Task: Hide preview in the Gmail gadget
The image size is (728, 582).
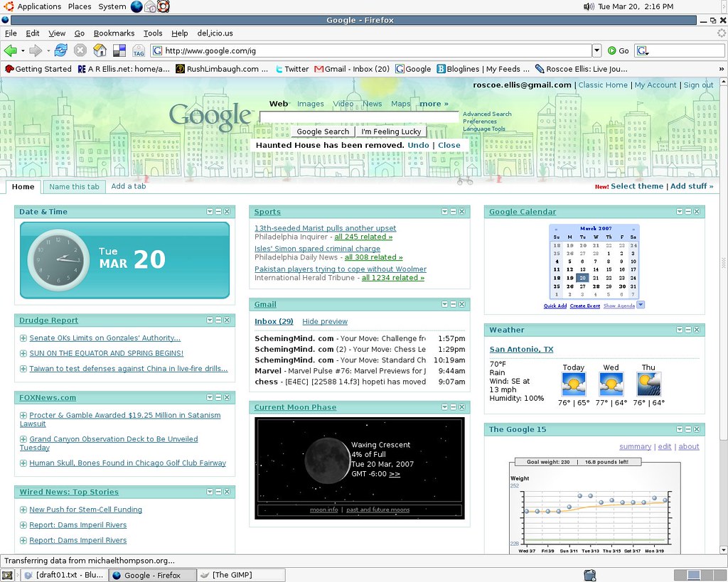Action: [x=324, y=321]
